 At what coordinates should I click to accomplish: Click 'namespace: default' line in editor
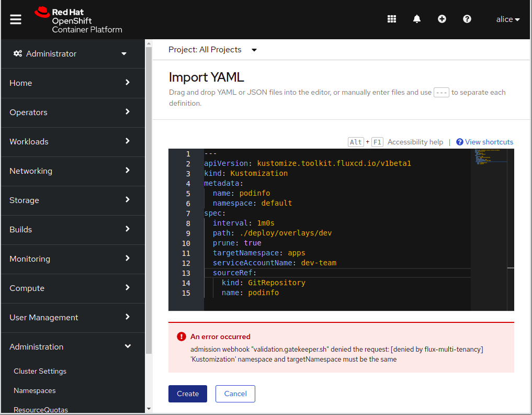(252, 203)
